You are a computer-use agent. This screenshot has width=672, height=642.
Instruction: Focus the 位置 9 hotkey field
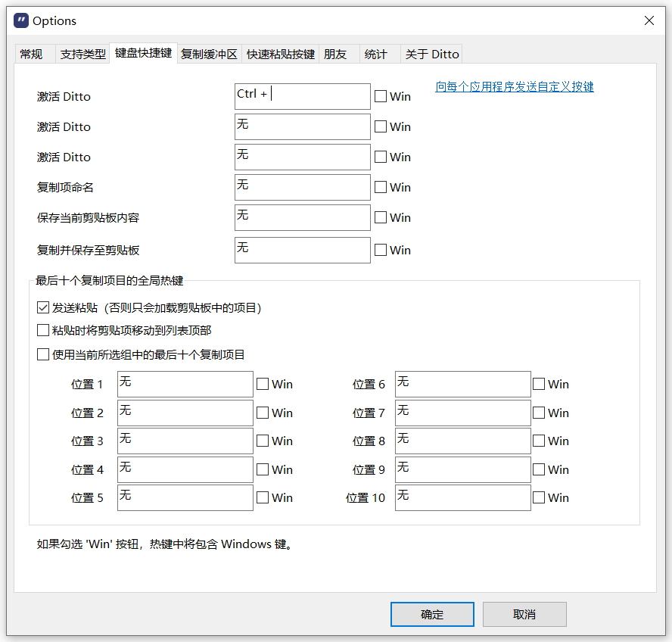point(463,469)
